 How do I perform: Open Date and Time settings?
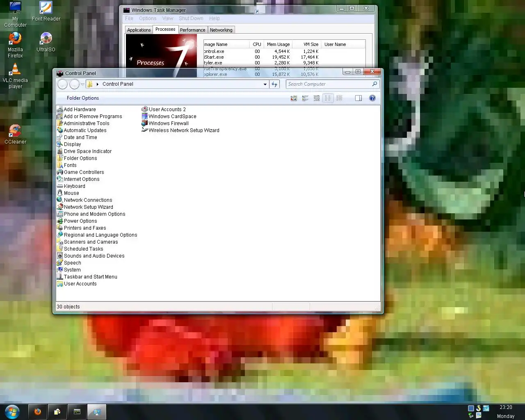click(x=77, y=137)
